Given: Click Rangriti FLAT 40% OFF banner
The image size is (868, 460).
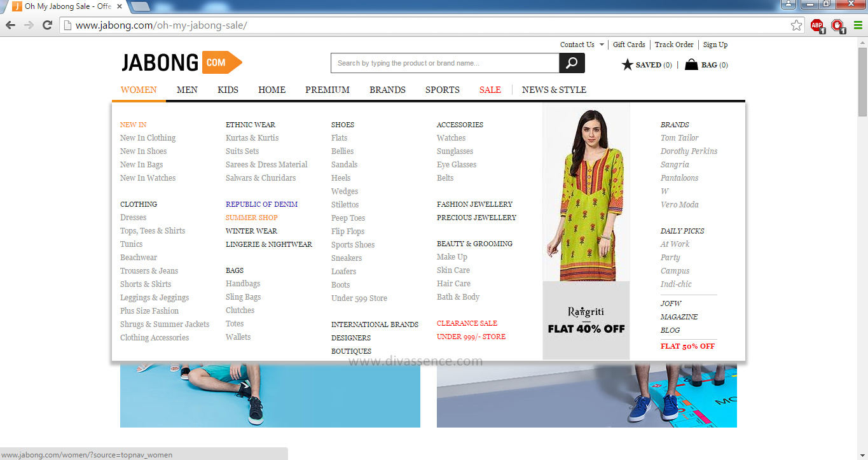Looking at the screenshot, I should [586, 320].
